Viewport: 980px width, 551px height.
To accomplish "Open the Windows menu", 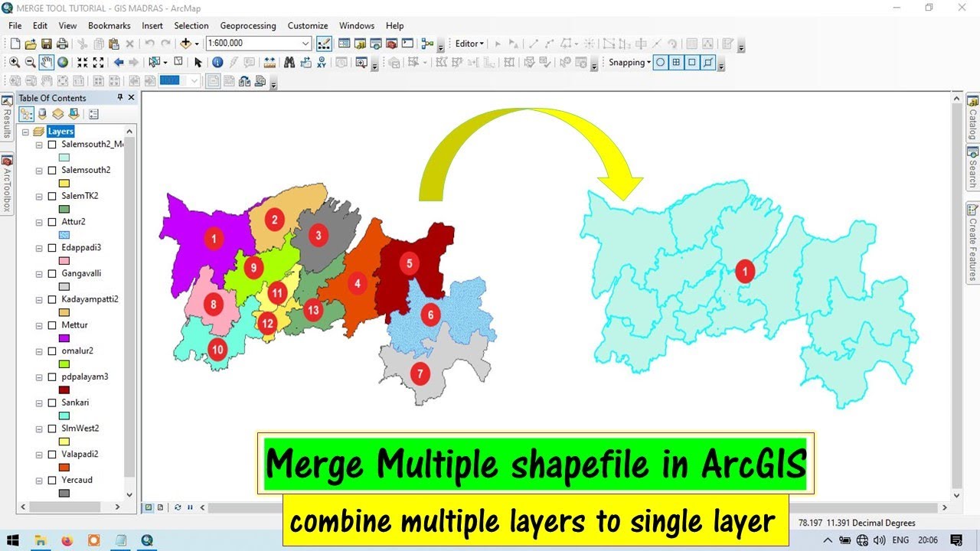I will [x=357, y=25].
